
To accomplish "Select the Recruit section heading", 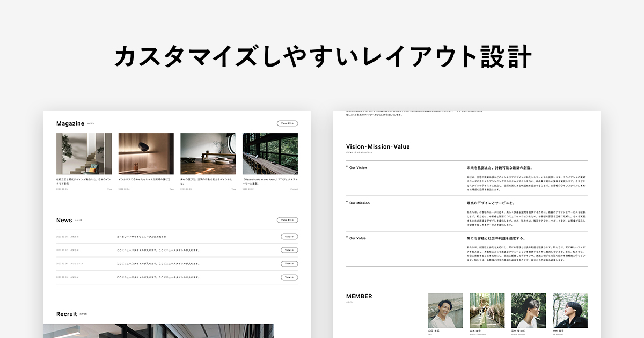I will click(67, 314).
